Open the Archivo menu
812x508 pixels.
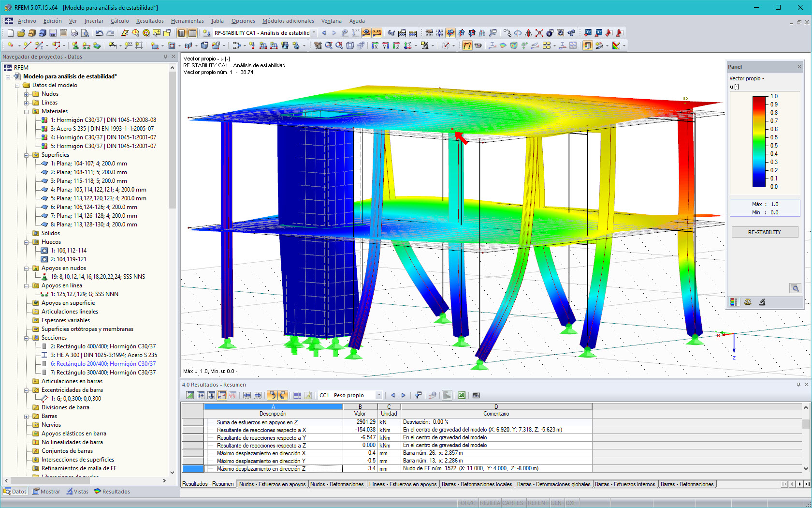27,21
